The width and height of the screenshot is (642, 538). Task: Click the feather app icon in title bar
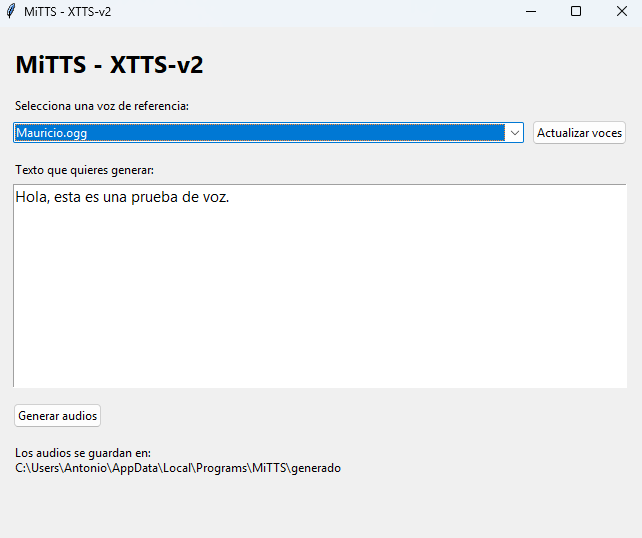tap(11, 11)
